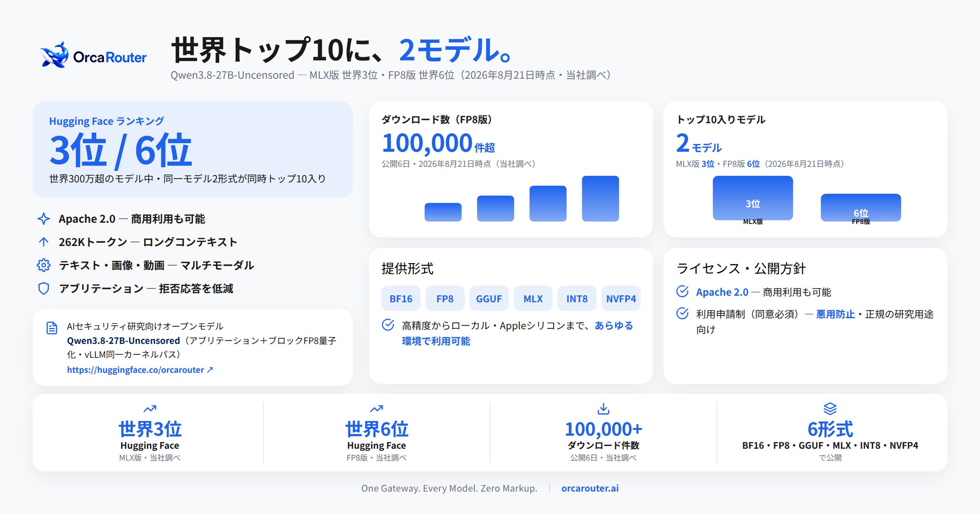The image size is (980, 514).
Task: Click the 世界トップ10に、2モデル。 title
Action: coord(342,50)
